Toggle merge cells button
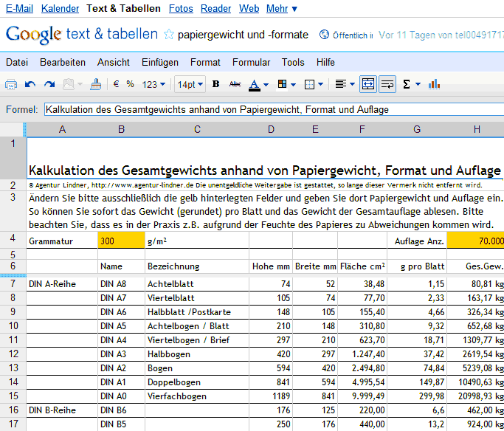Viewport: 504px width, 431px height. coord(368,85)
